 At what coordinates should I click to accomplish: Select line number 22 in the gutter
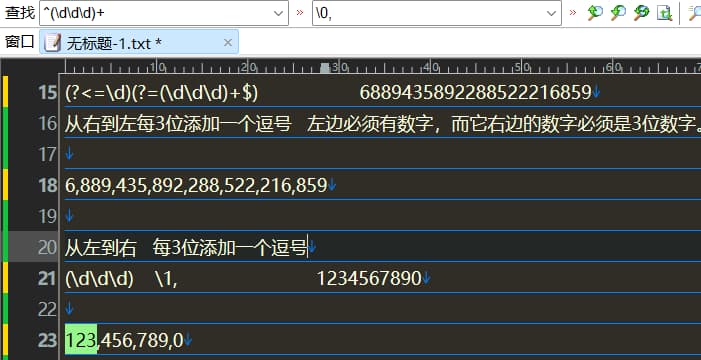click(48, 309)
